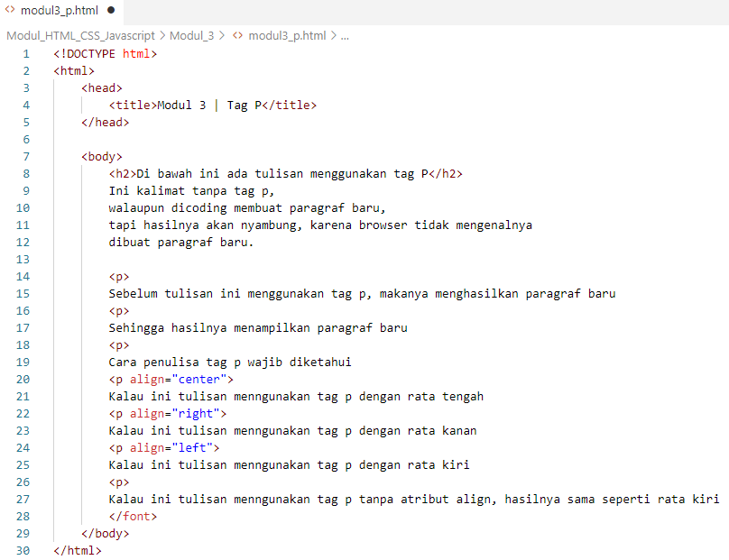Click the h2 heading line of code
729x560 pixels.
[285, 173]
